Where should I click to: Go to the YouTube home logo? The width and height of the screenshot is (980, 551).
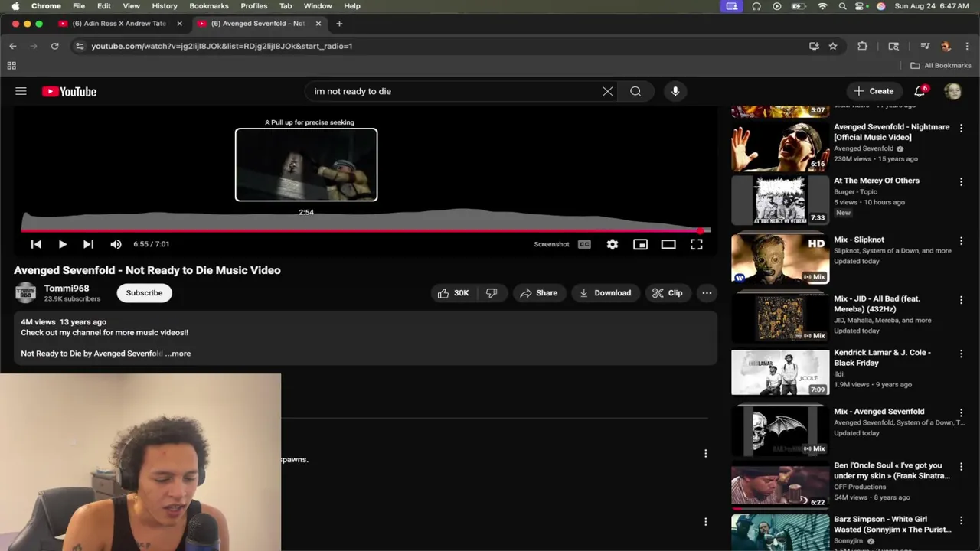(x=69, y=91)
